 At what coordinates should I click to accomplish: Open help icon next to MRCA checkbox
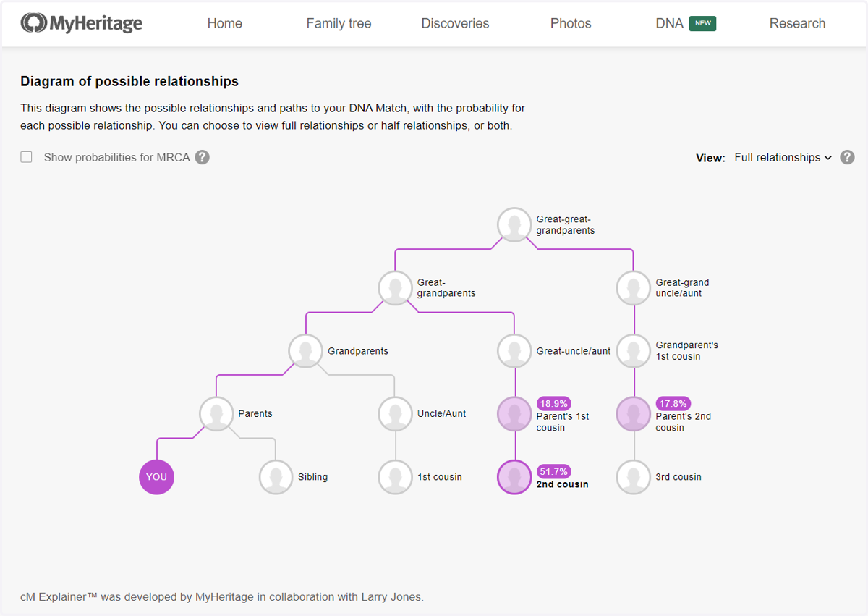[203, 157]
